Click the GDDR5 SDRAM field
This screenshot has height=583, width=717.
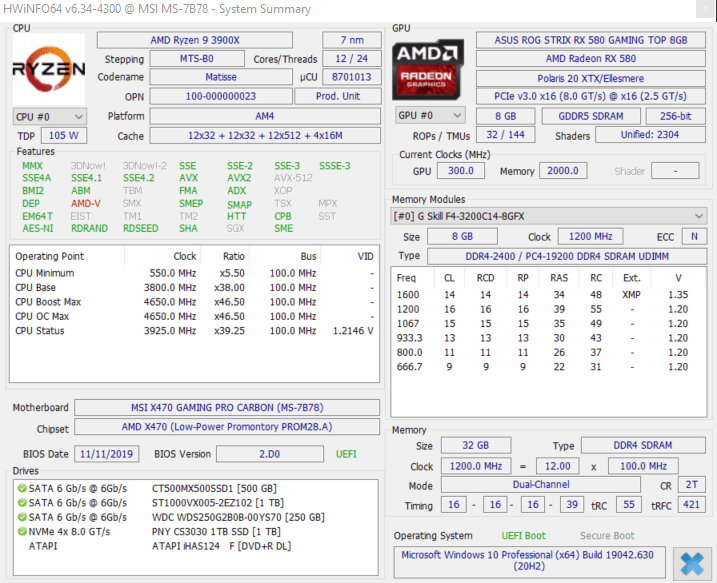(591, 116)
